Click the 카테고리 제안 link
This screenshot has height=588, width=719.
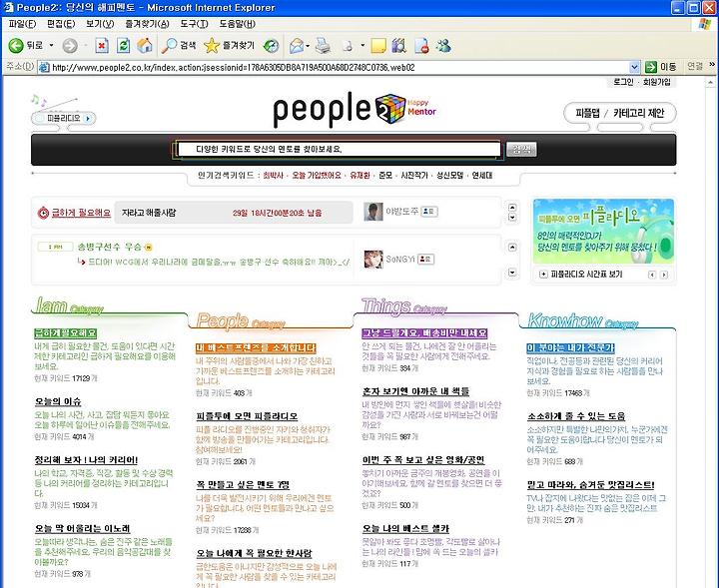638,113
